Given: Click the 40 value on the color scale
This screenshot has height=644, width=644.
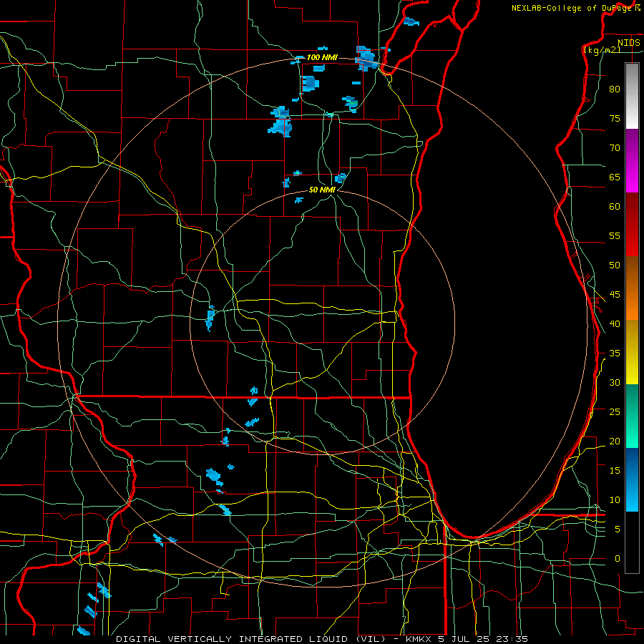Looking at the screenshot, I should coord(615,324).
